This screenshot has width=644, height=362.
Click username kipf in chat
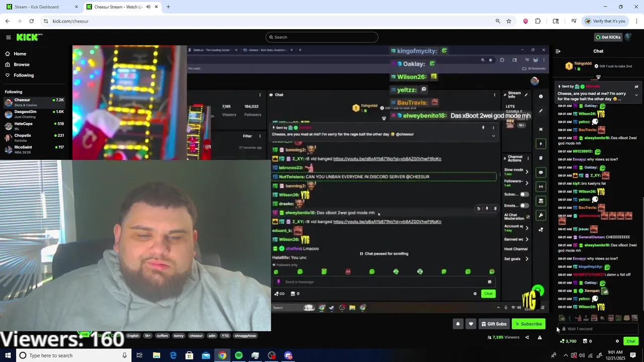click(x=577, y=184)
